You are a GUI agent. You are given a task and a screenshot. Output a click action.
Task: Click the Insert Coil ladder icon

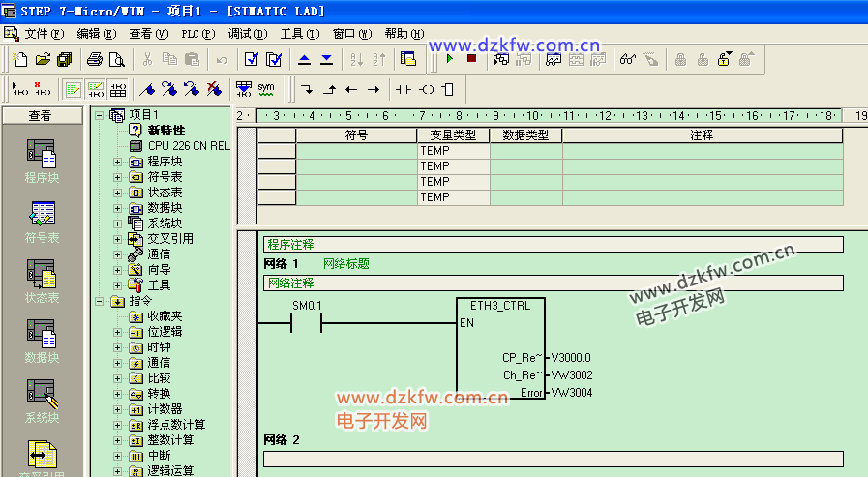(427, 90)
